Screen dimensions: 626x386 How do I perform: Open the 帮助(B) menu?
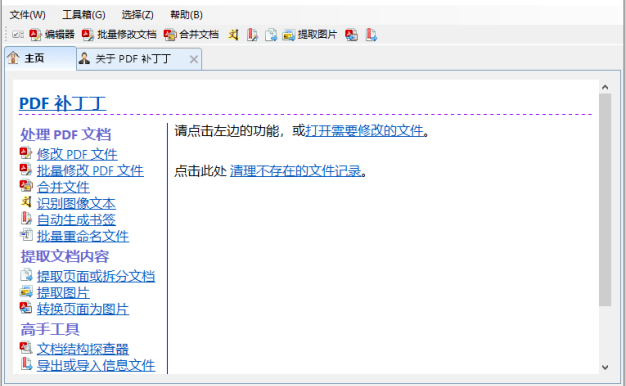pyautogui.click(x=186, y=15)
